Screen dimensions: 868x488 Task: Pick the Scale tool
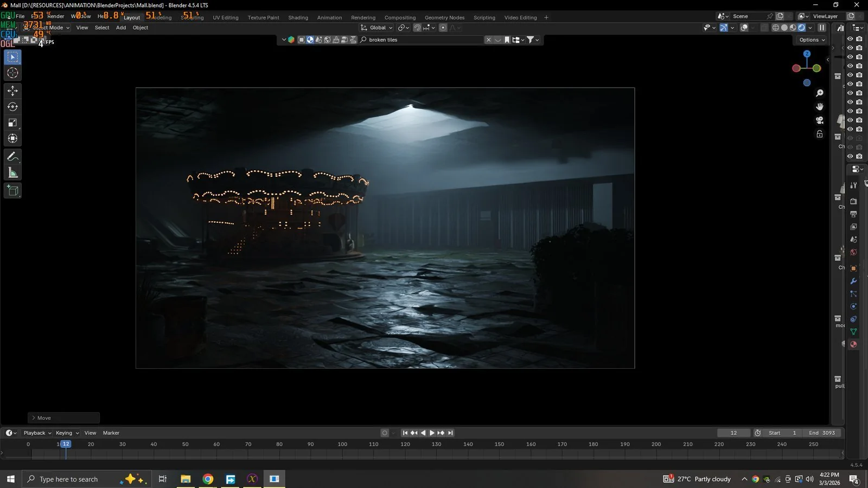[12, 123]
